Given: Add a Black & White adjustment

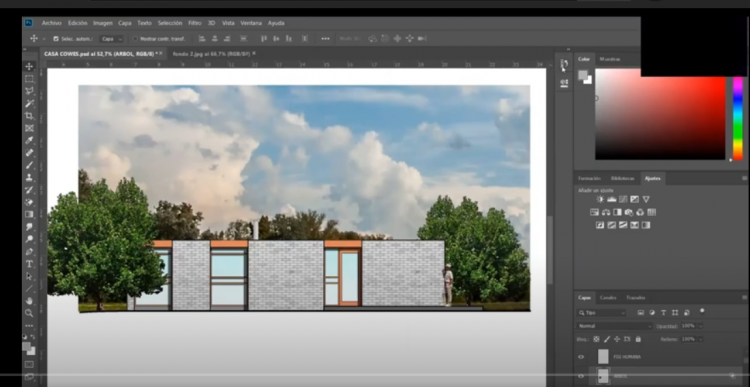Looking at the screenshot, I should [618, 212].
